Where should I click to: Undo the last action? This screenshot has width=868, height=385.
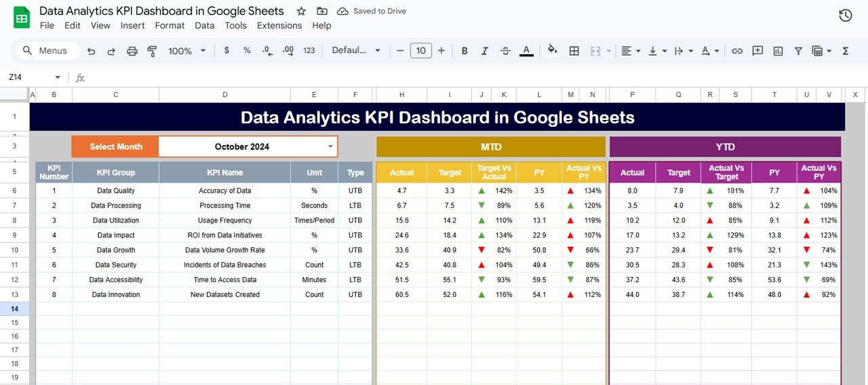(91, 51)
